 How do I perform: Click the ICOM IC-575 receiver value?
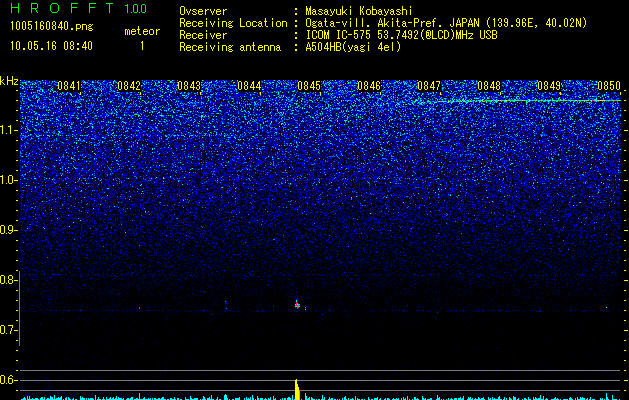(401, 35)
